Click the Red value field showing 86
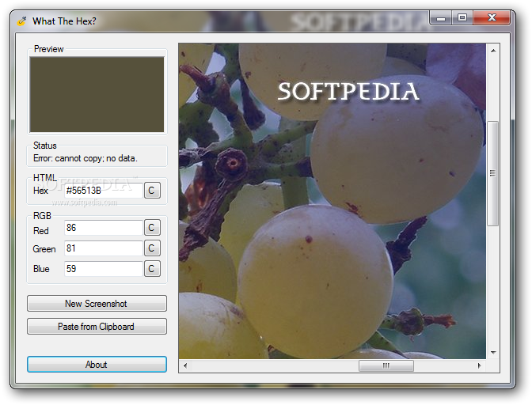This screenshot has height=405, width=532. coord(104,228)
